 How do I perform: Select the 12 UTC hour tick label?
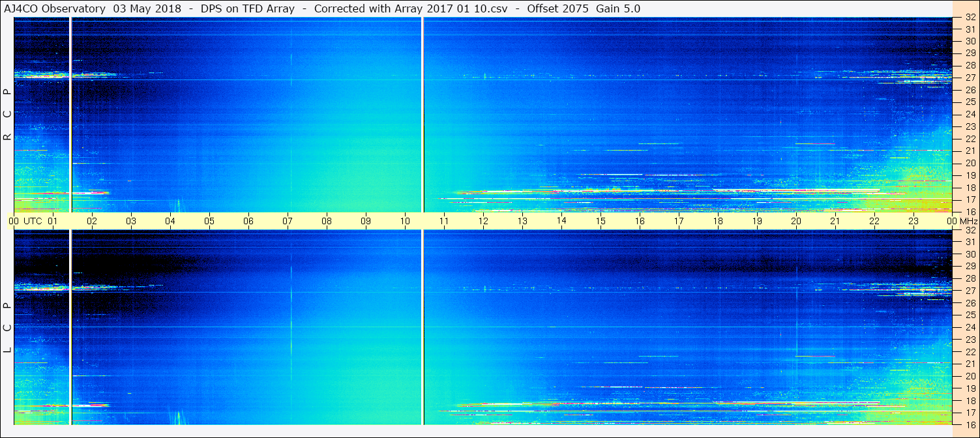click(x=483, y=221)
